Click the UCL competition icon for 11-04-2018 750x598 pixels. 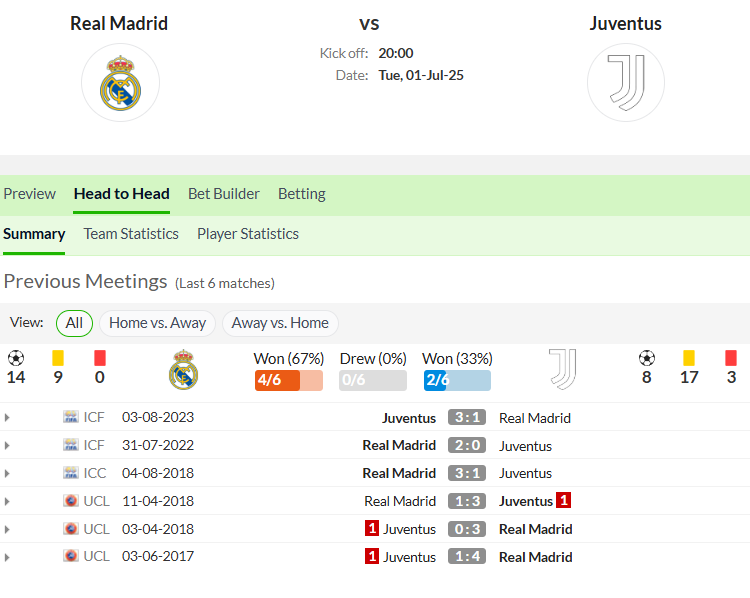[x=71, y=501]
